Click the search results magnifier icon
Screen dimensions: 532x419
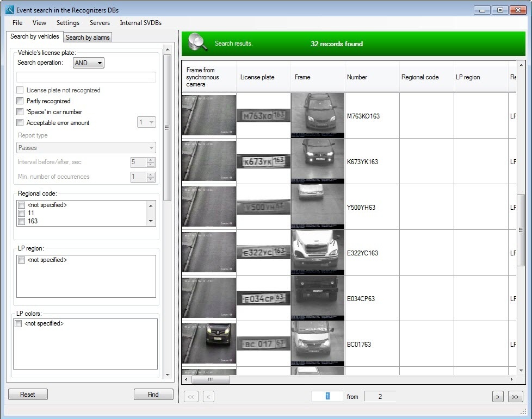(x=198, y=43)
